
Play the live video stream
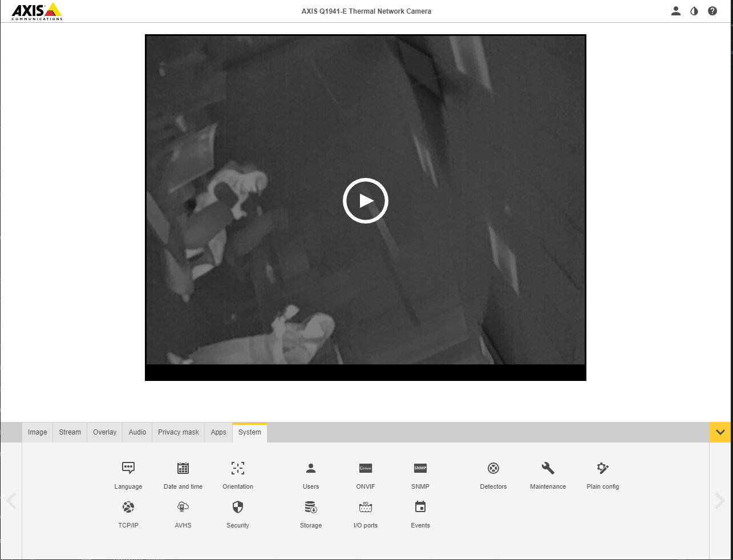coord(366,201)
